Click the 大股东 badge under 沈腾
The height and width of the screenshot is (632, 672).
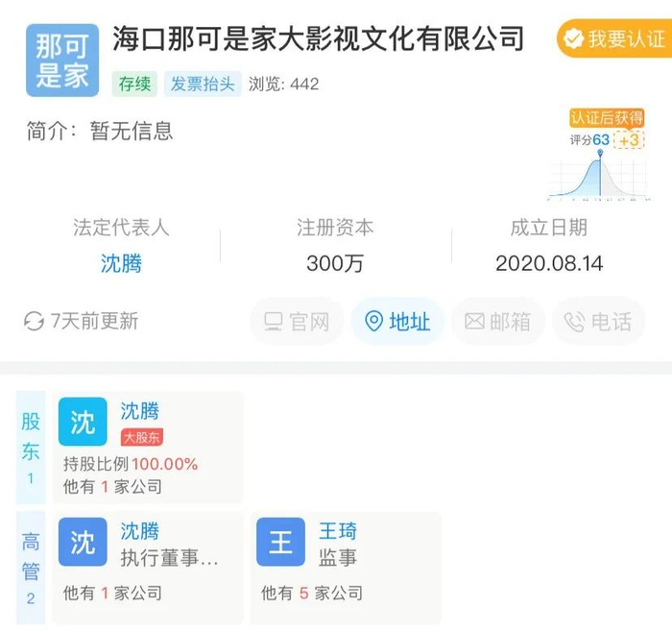[141, 438]
